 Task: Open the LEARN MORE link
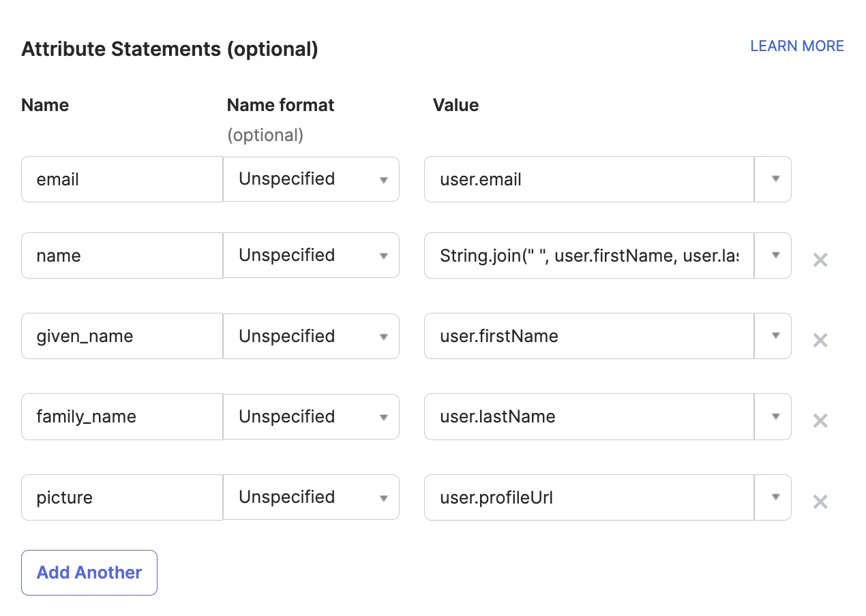pos(796,46)
